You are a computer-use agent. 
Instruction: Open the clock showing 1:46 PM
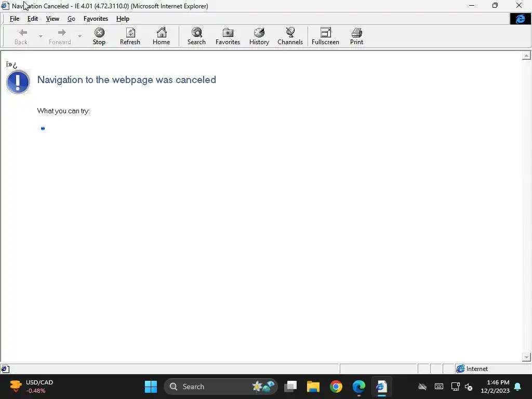coord(495,387)
